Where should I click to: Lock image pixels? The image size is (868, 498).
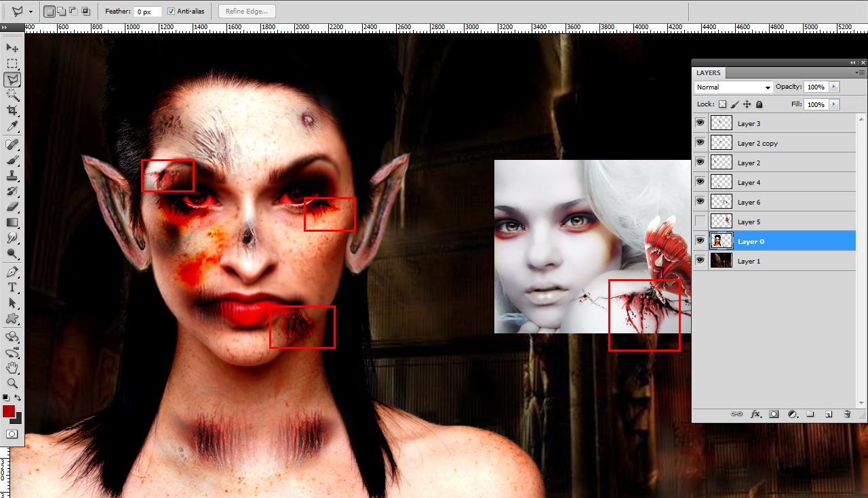(734, 104)
